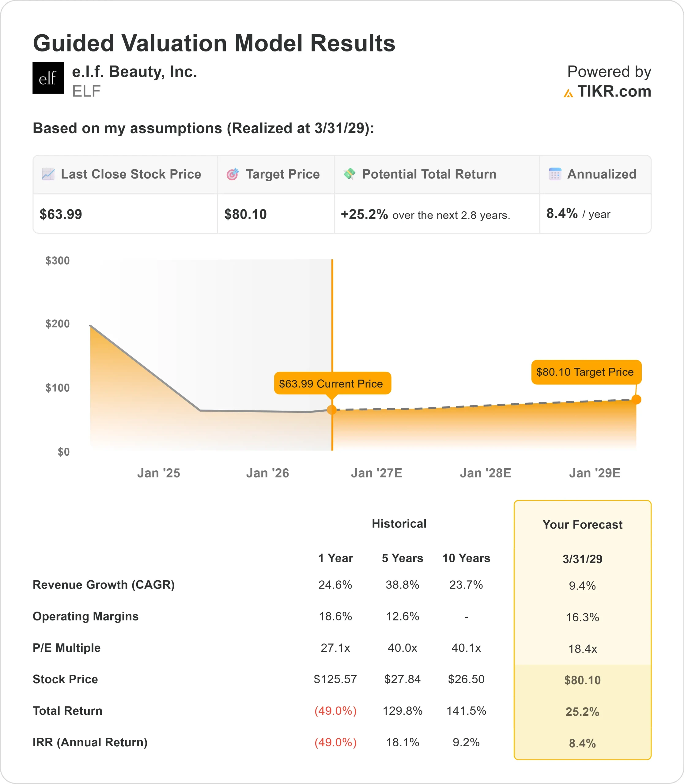Screen dimensions: 684x784
Task: Click the $63.99 Current Price chart label
Action: [x=332, y=383]
